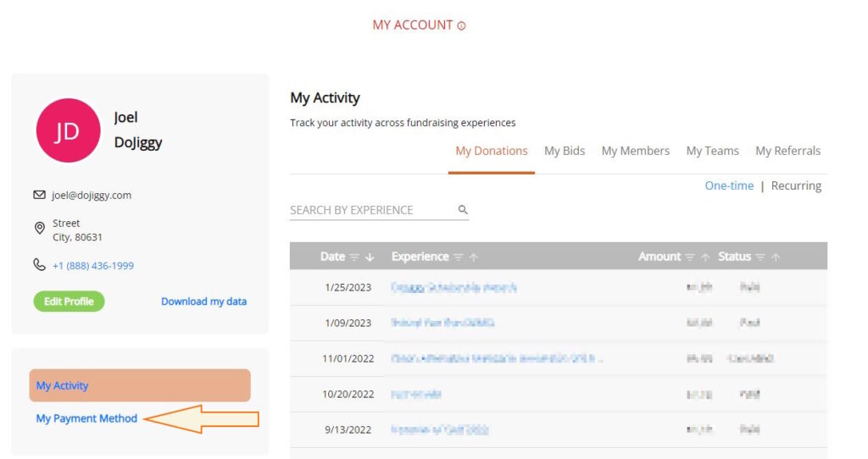This screenshot has width=868, height=459.
Task: Sort Amount with the up arrow
Action: [704, 257]
